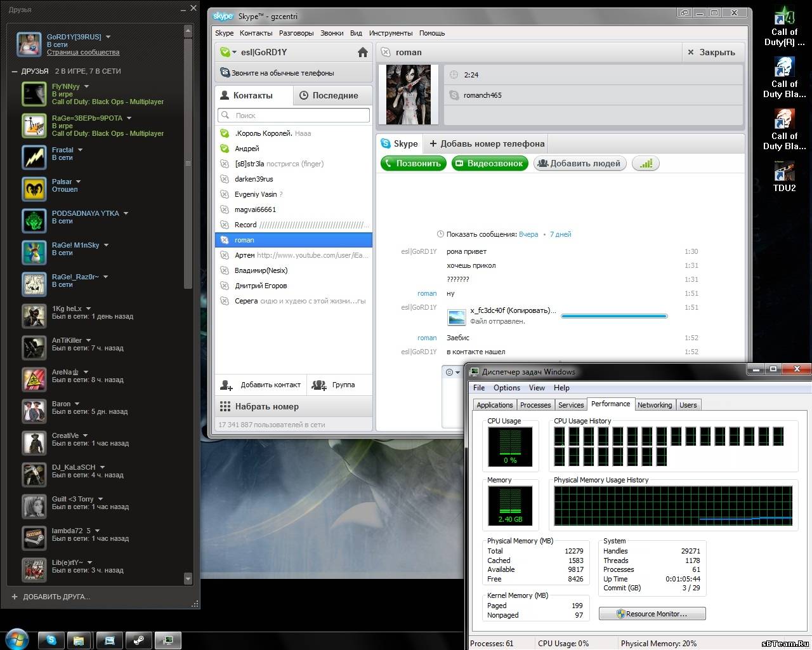Click the Steam friends list scrollbar
The width and height of the screenshot is (812, 650).
tap(188, 162)
